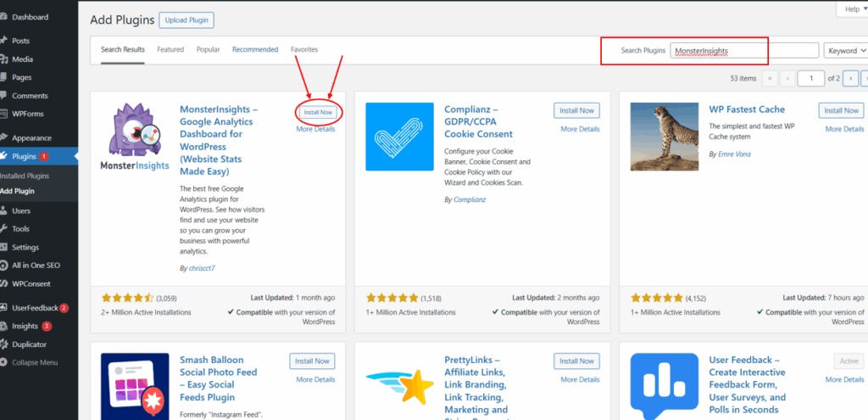
Task: Click the Collapse Menu arrow icon
Action: tap(3, 362)
